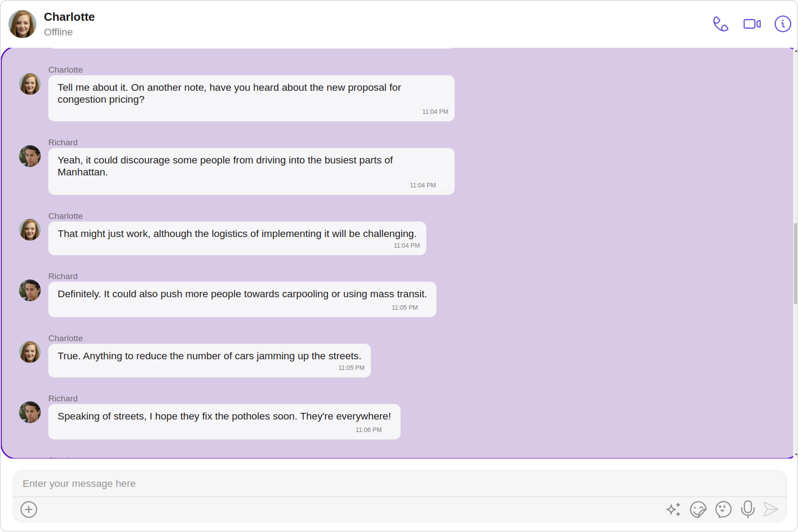Viewport: 798px width, 532px height.
Task: Click Charlotte's avatar beside the logistics message
Action: click(x=30, y=230)
